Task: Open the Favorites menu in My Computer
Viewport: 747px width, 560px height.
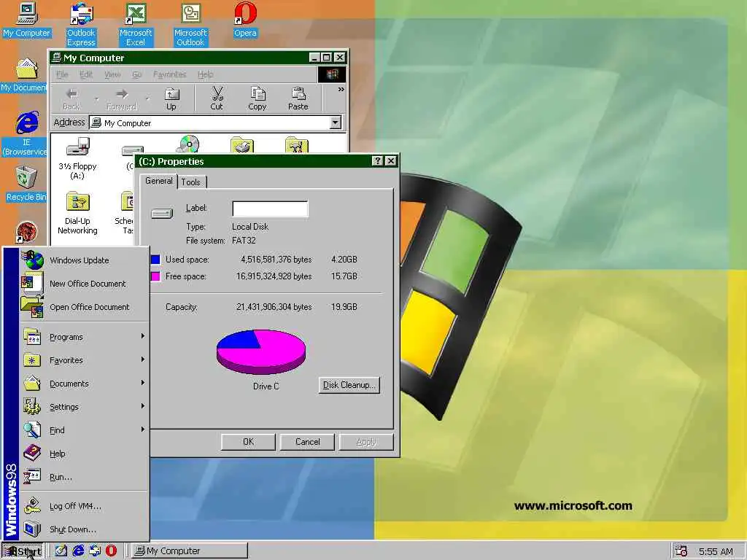Action: 169,74
